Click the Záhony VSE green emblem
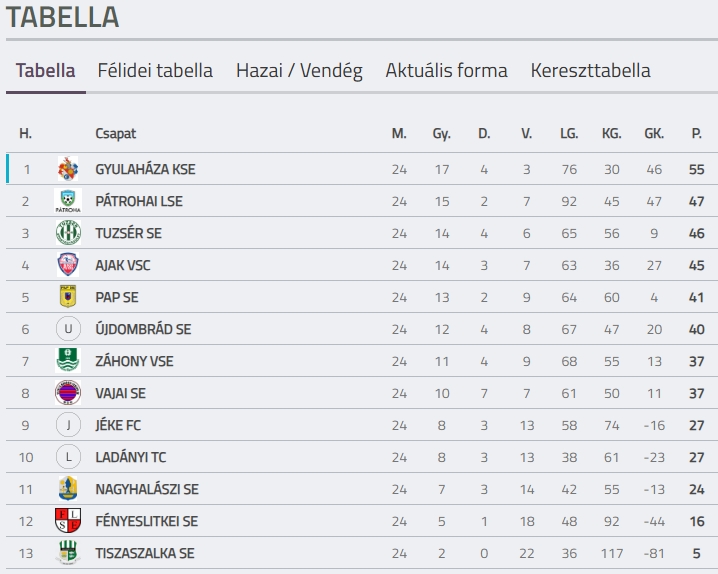The height and width of the screenshot is (574, 718). 68,360
